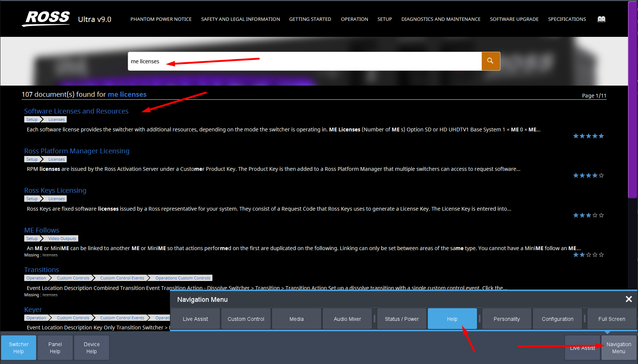
Task: Select Status / Power in the Navigation Menu
Action: point(402,319)
